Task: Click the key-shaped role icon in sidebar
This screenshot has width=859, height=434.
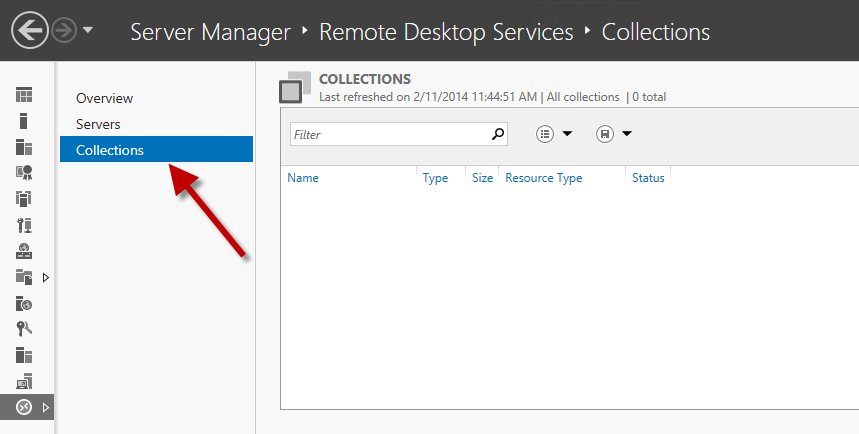Action: (24, 329)
